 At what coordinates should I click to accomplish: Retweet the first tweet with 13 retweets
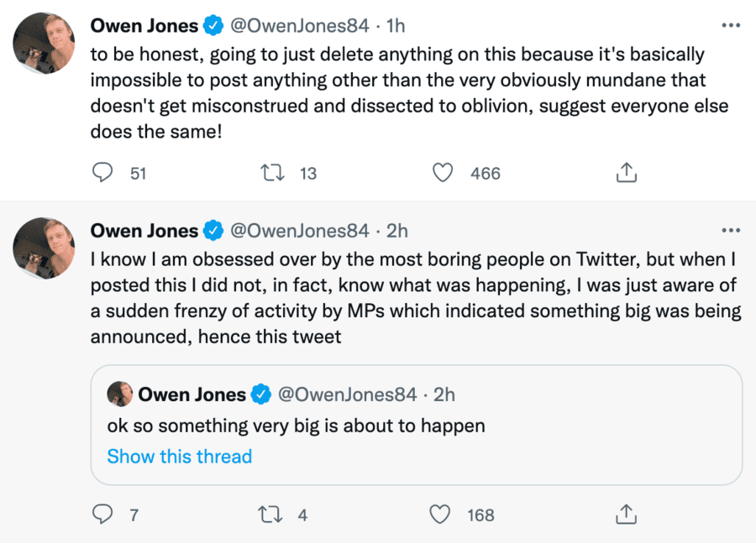point(271,173)
